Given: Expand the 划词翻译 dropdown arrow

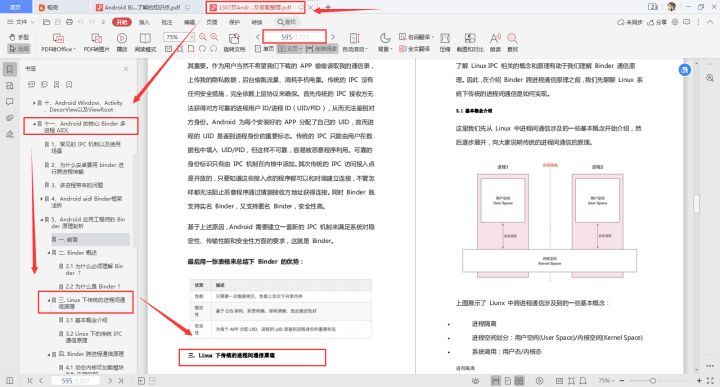Looking at the screenshot, I should click(433, 37).
